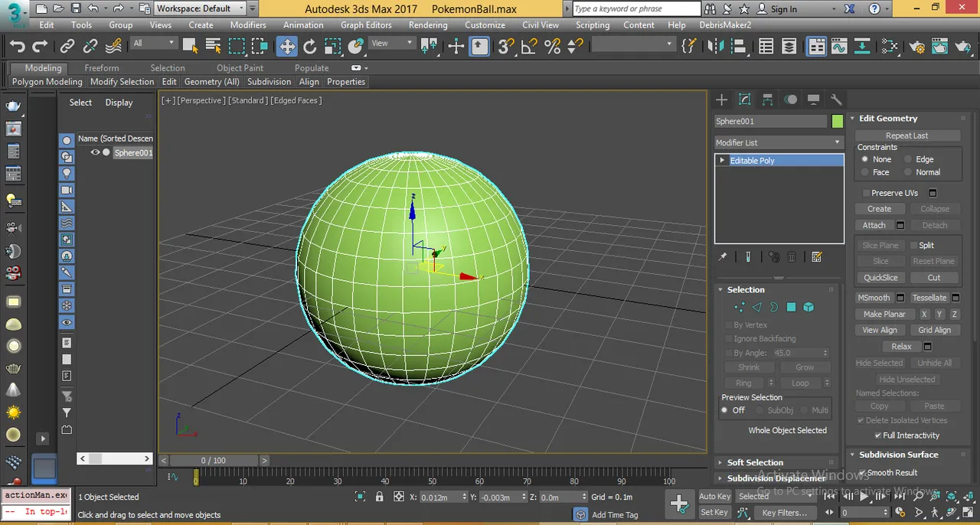The height and width of the screenshot is (525, 980).
Task: Select the Face constraint radio button
Action: coord(864,172)
